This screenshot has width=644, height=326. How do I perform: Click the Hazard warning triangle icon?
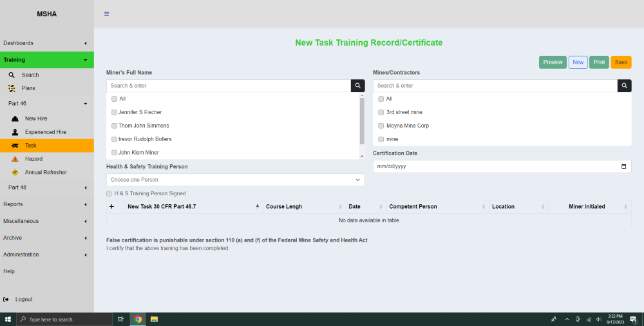[15, 159]
